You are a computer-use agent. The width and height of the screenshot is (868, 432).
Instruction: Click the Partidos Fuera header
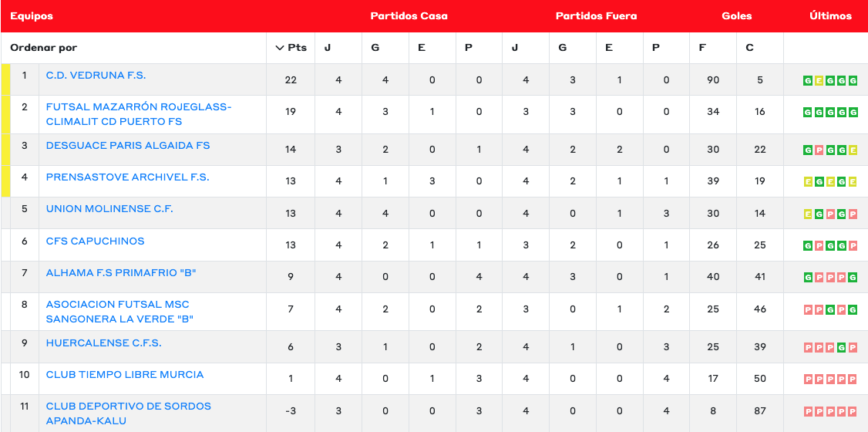tap(596, 16)
